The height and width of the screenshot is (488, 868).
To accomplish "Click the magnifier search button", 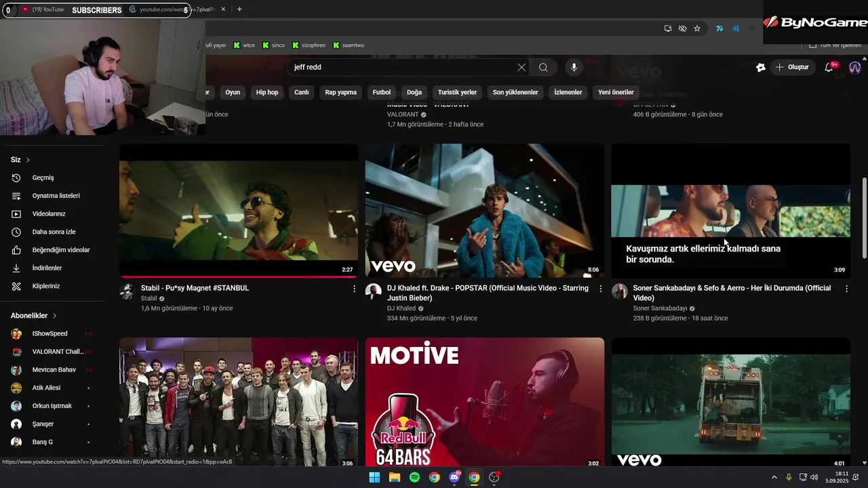I will coord(543,67).
